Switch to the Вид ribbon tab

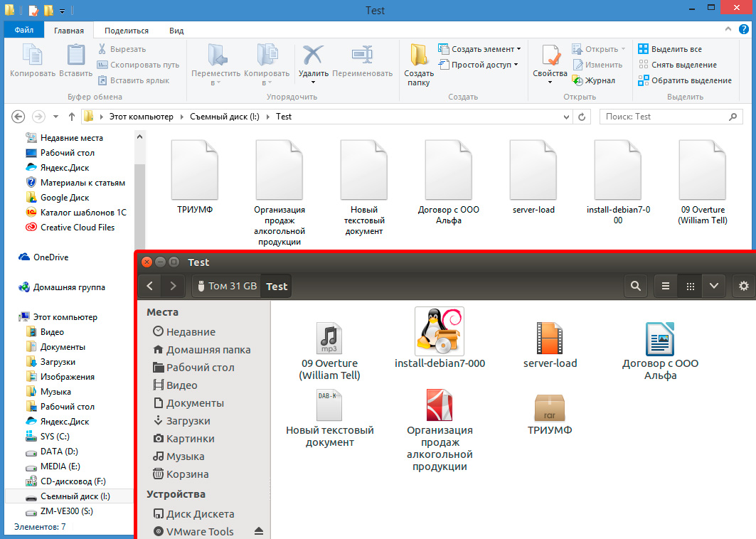click(x=176, y=31)
